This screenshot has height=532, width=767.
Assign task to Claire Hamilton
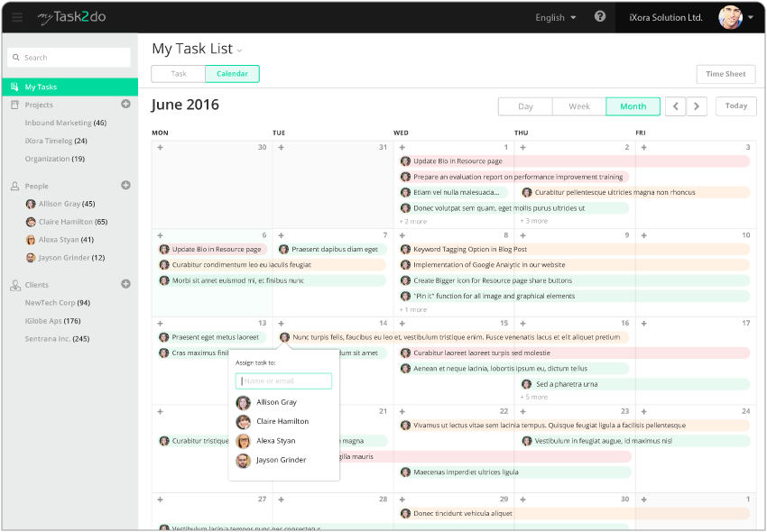pos(282,422)
